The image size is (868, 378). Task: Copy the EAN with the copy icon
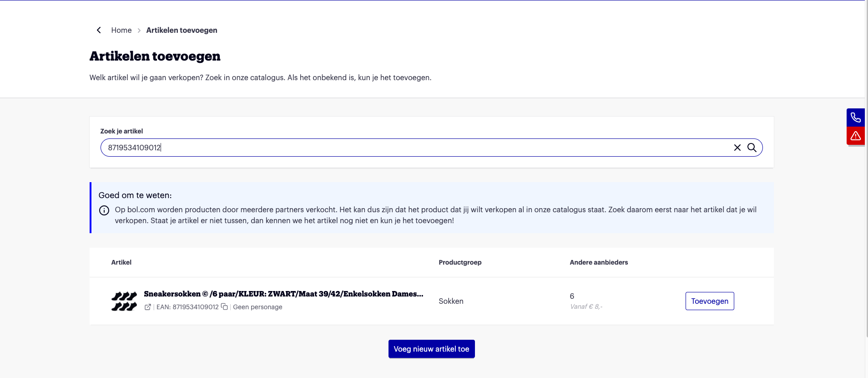click(x=224, y=307)
